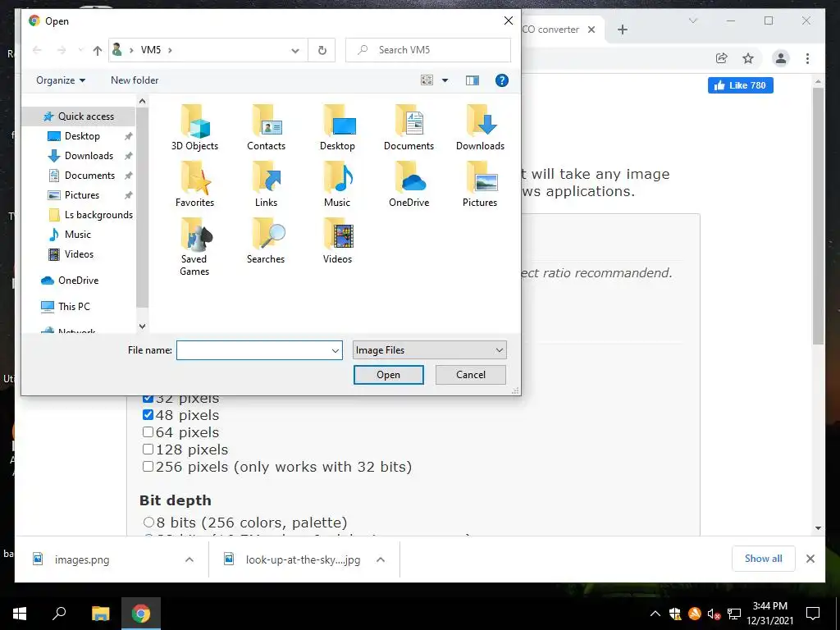Select the Downloads folder in file list
Screen dimensions: 840x630
point(480,127)
